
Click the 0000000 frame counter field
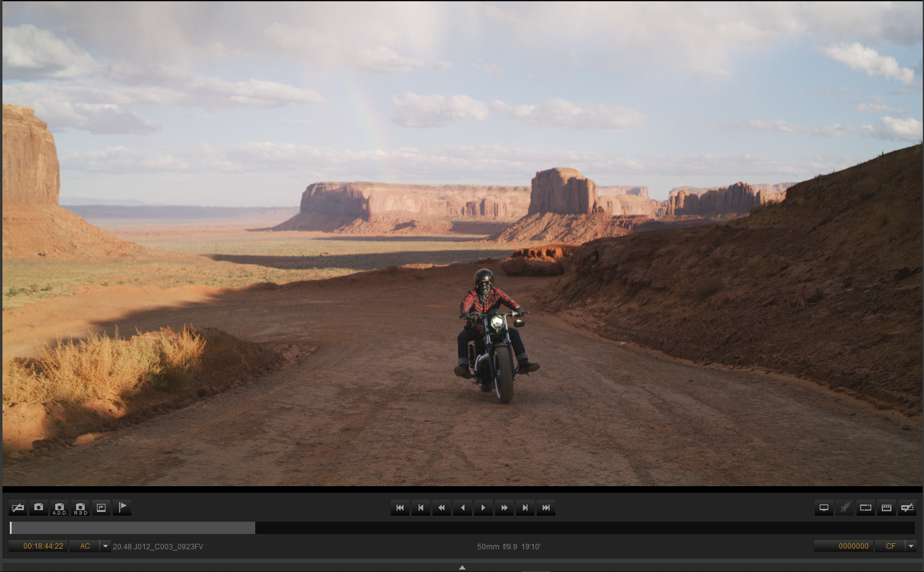coord(844,546)
